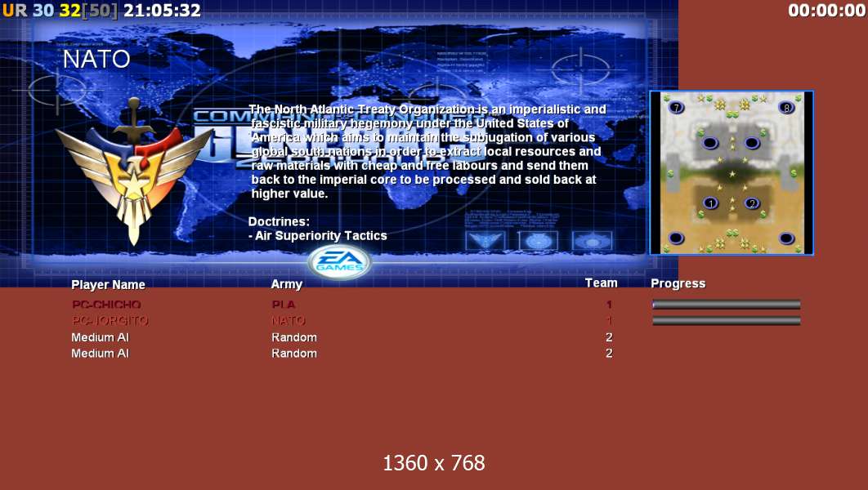Select the PC-JORGITO player name
This screenshot has height=490, width=868.
pyautogui.click(x=110, y=320)
